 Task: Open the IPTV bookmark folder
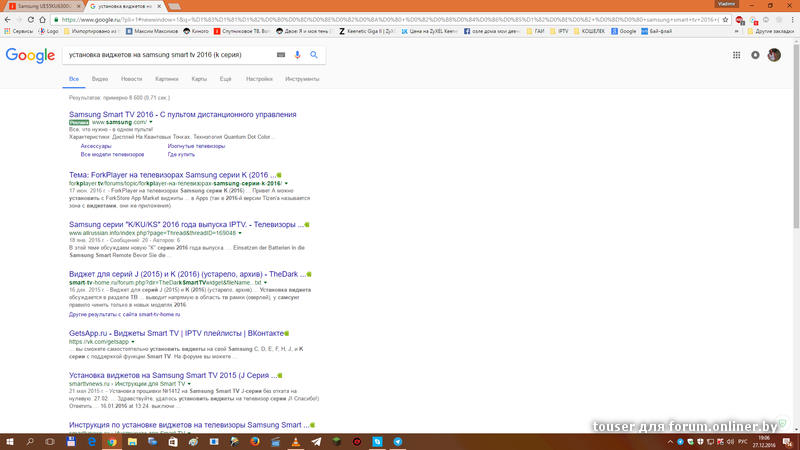click(x=560, y=31)
